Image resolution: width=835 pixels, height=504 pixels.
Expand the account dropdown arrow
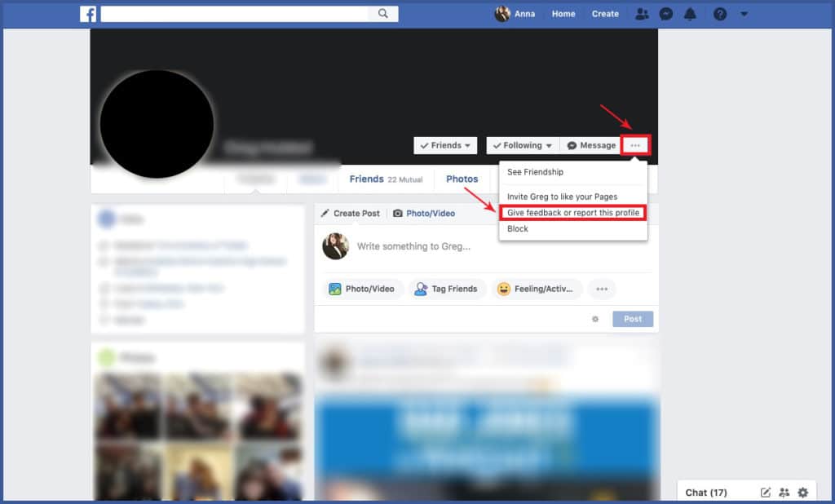[744, 15]
